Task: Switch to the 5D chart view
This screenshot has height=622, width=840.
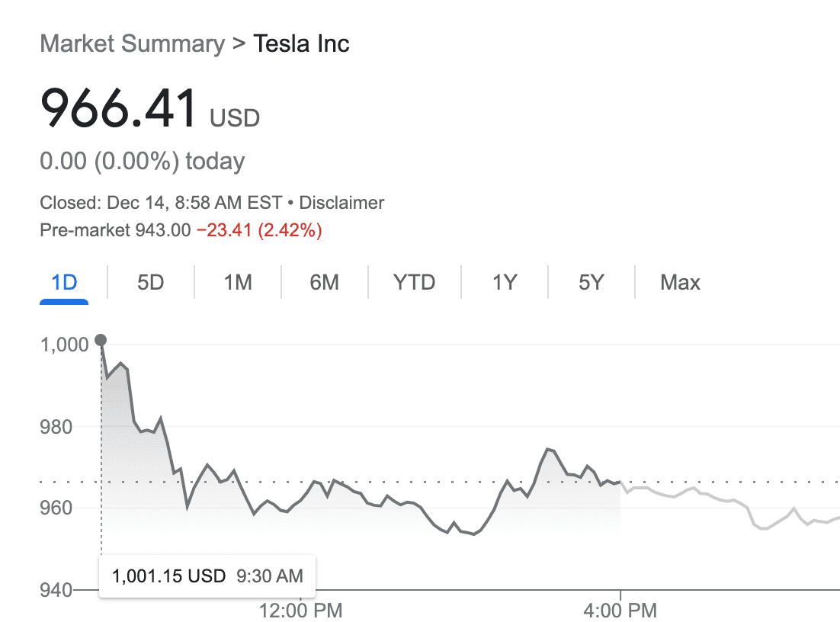Action: coord(150,282)
